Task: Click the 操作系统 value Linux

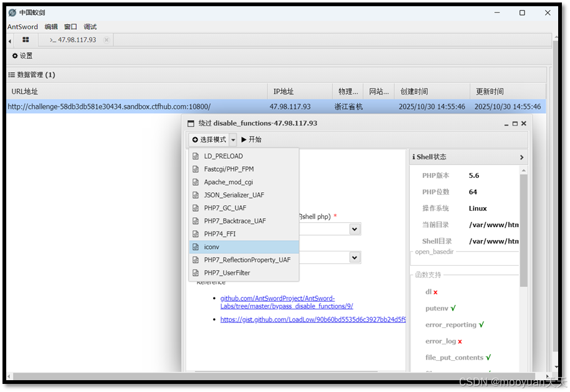Action: pyautogui.click(x=478, y=208)
